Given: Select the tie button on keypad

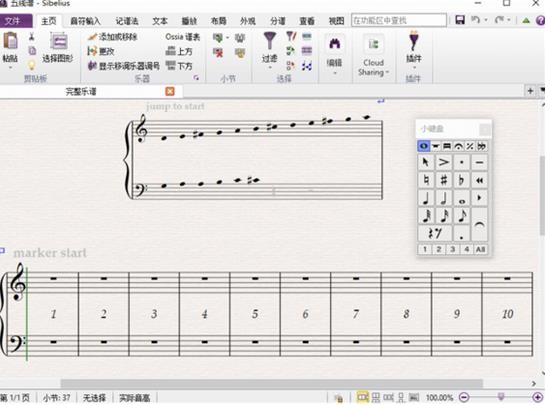Looking at the screenshot, I should (x=479, y=224).
